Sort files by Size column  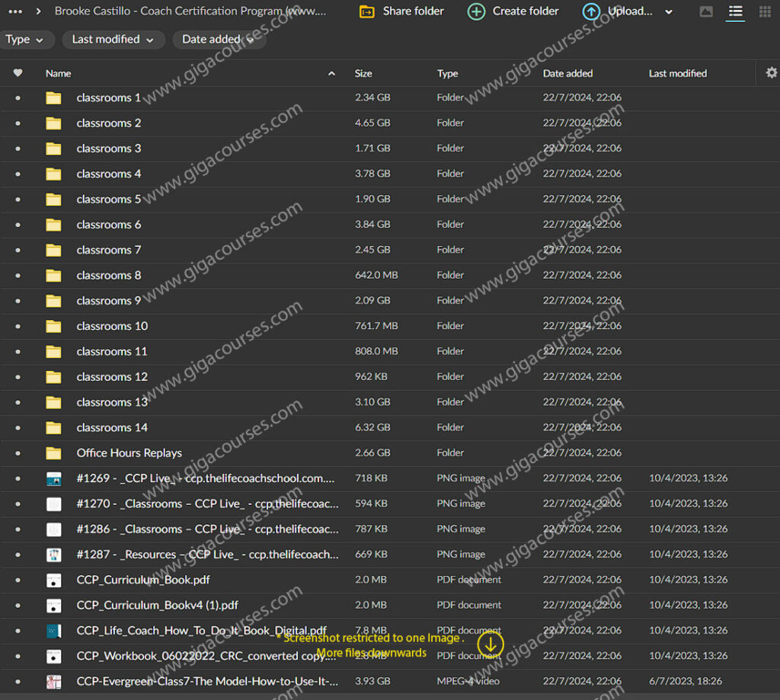point(363,73)
